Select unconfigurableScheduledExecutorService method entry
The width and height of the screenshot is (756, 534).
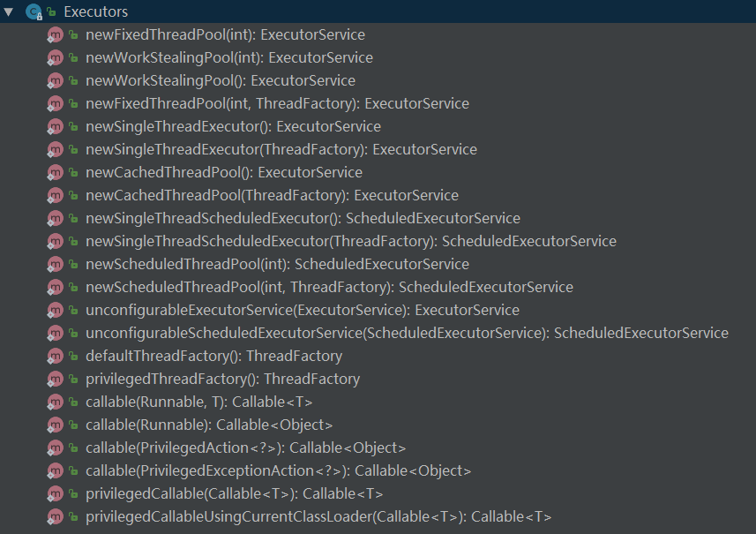point(407,333)
